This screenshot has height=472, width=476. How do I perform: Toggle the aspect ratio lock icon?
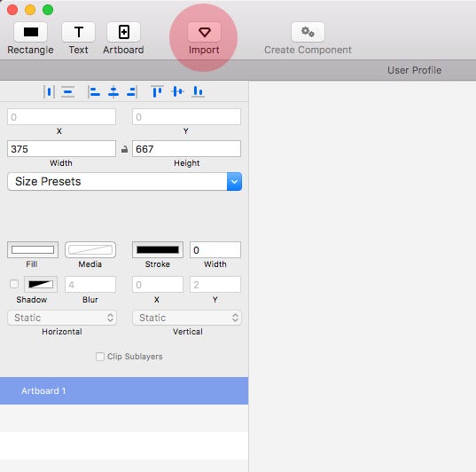124,149
